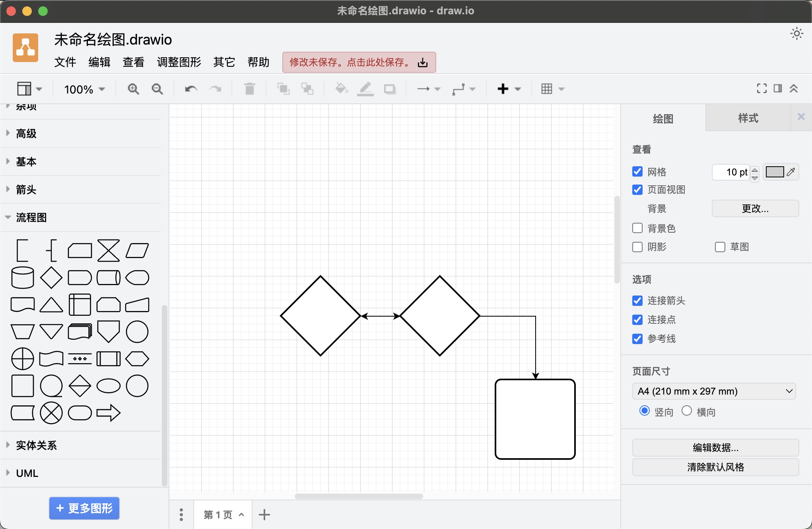This screenshot has height=529, width=812.
Task: Open the A4 page size dropdown
Action: pos(714,391)
